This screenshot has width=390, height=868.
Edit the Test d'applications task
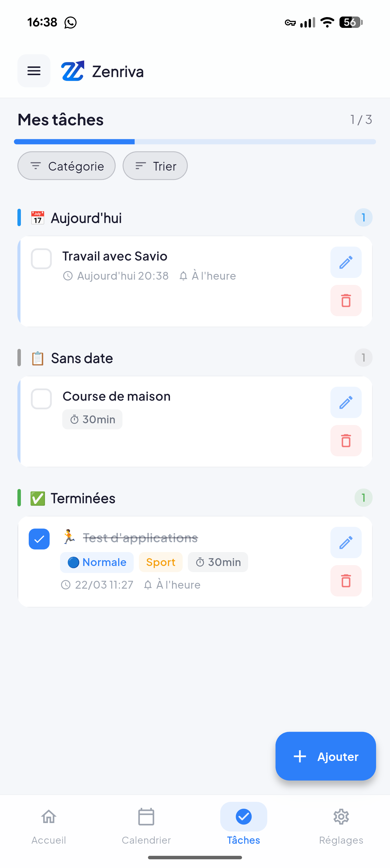tap(346, 542)
